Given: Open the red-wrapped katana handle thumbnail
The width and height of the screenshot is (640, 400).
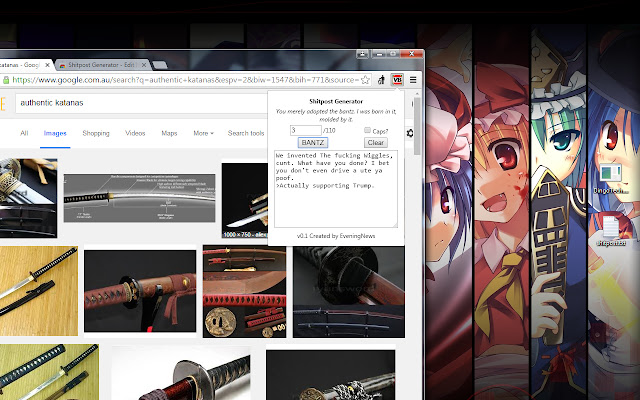Looking at the screenshot, I should 140,291.
